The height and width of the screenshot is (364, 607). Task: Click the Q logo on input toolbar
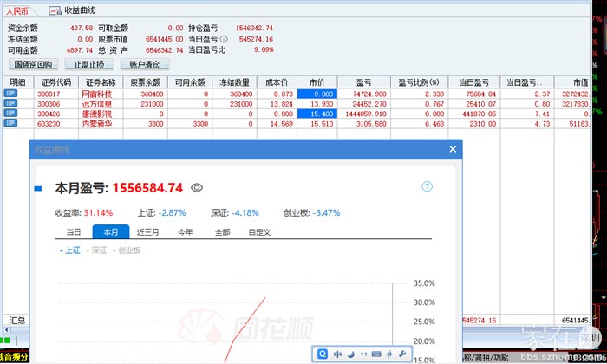323,354
